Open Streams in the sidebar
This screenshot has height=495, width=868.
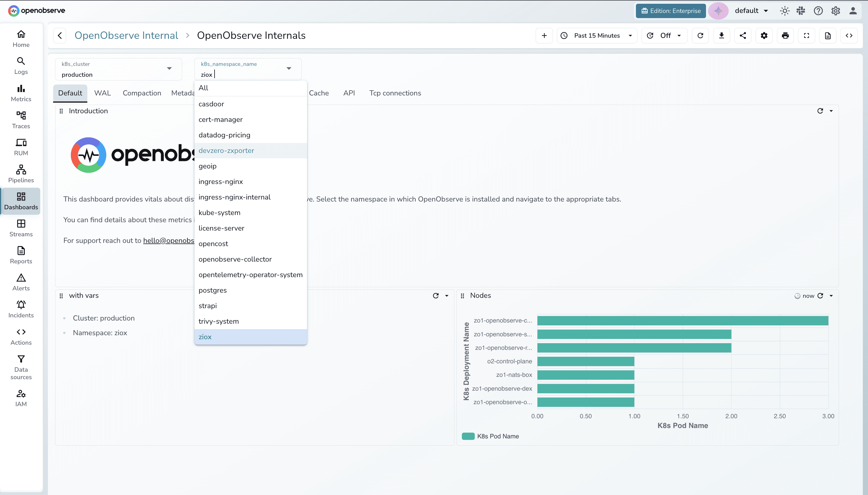(x=21, y=228)
